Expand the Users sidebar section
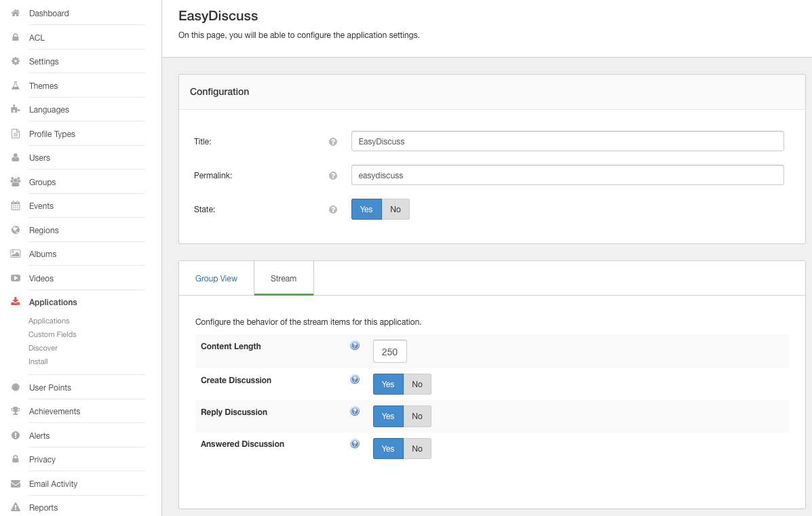Screen dimensions: 812x516 pos(39,158)
